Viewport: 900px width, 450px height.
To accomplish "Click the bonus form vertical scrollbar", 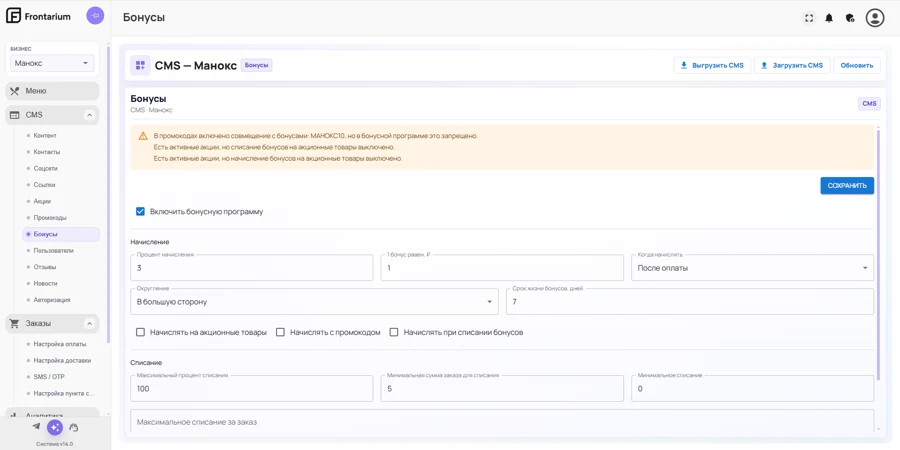I will [x=878, y=253].
